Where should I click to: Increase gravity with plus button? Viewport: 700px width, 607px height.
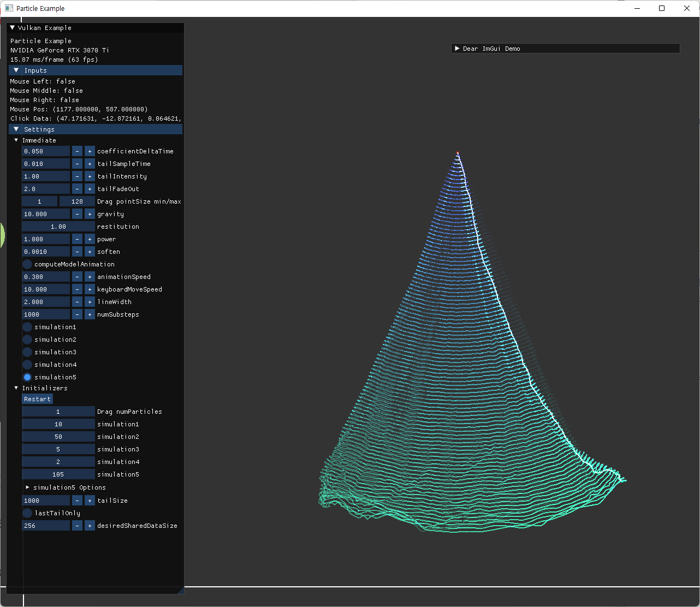90,214
